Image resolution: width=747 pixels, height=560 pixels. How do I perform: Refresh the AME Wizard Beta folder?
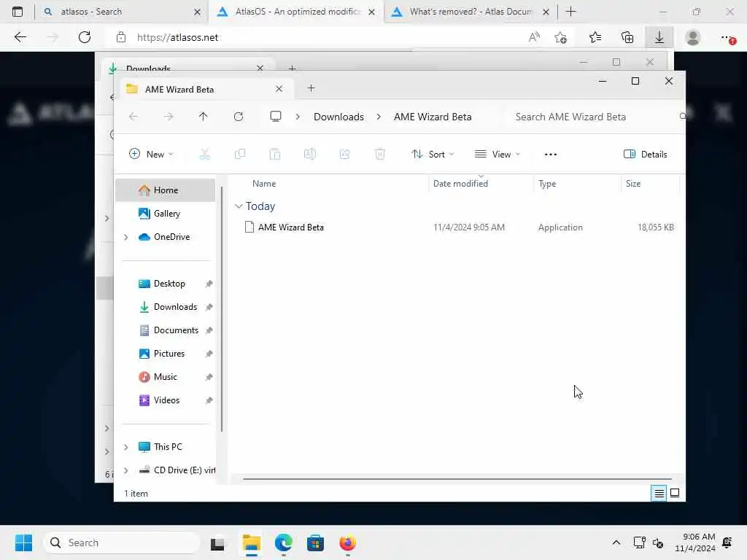click(239, 117)
